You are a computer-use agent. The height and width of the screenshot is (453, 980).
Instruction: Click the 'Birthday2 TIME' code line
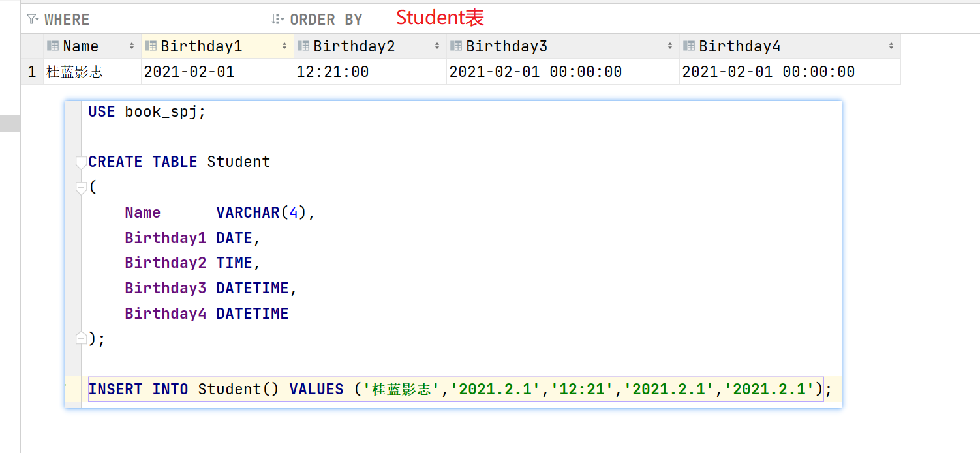point(192,263)
